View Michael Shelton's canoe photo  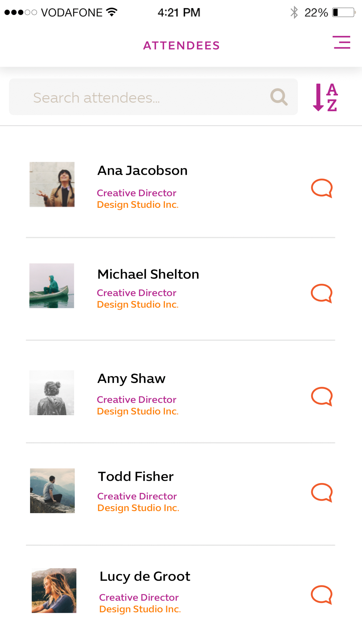tap(52, 286)
